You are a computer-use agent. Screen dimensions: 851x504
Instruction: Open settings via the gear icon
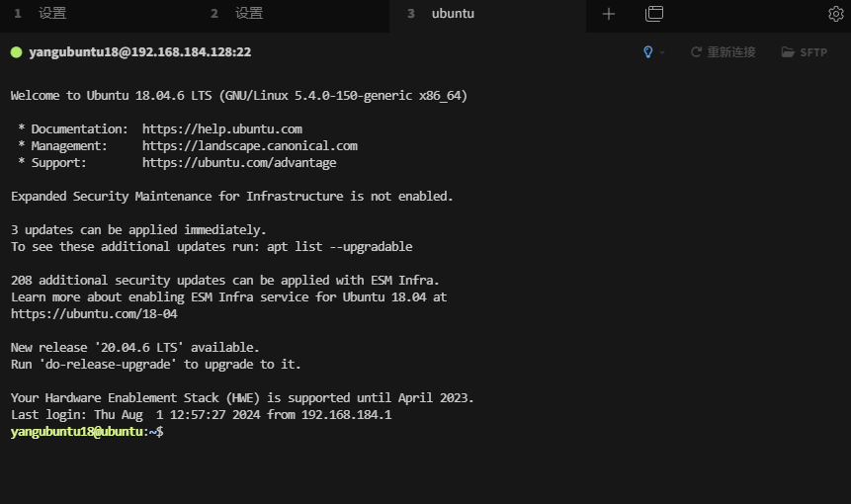click(x=835, y=14)
